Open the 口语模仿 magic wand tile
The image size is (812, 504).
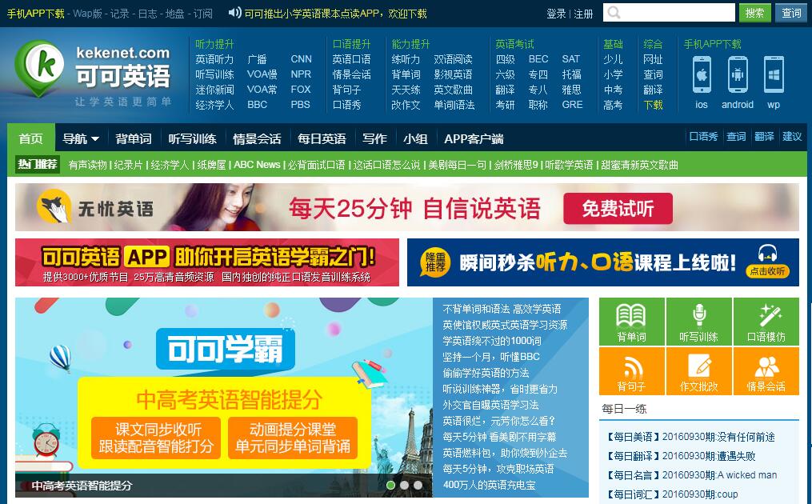point(766,322)
